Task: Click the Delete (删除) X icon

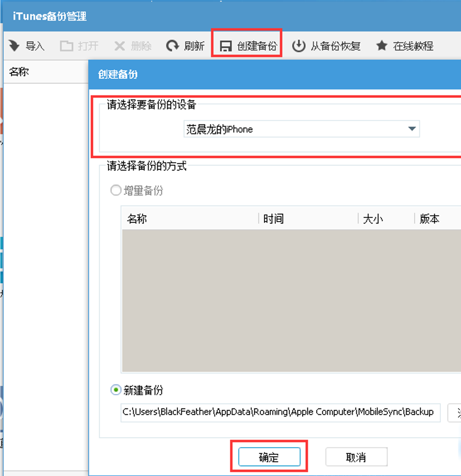Action: (120, 46)
